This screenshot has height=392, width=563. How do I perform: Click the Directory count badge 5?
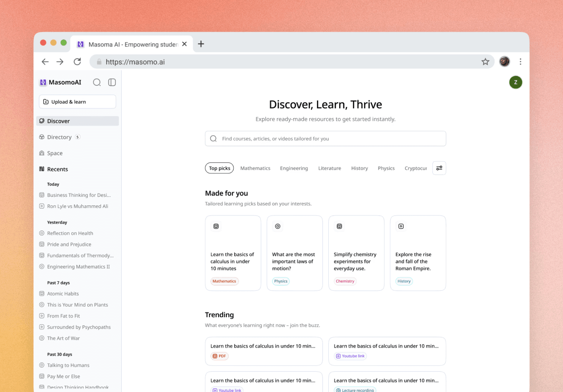(x=78, y=137)
